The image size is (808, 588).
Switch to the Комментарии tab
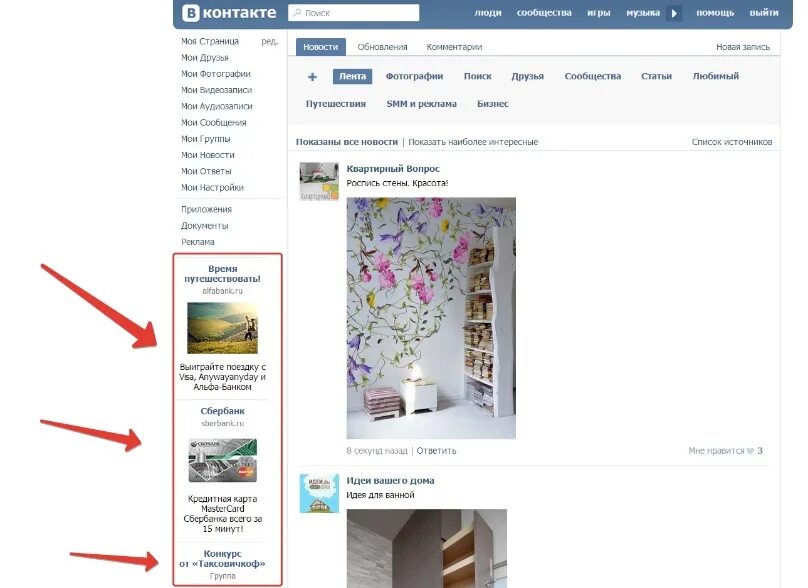[454, 47]
